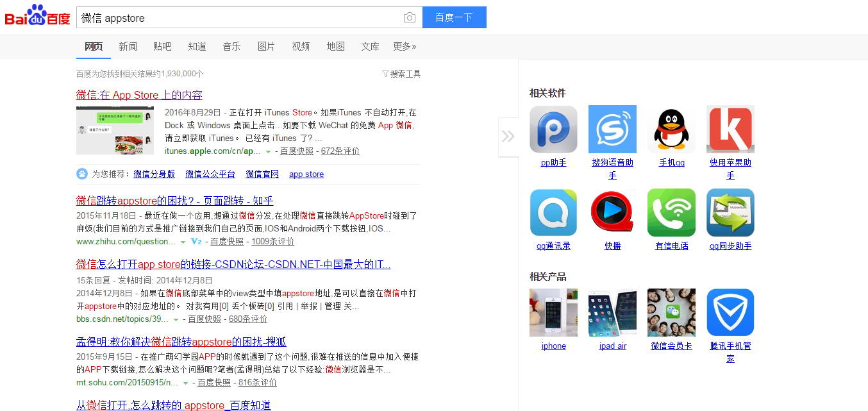Open the 手机qq penguin icon

tap(671, 129)
